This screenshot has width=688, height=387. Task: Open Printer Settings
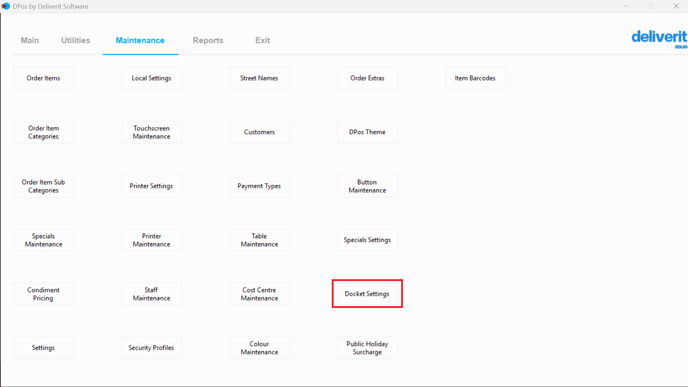click(151, 186)
